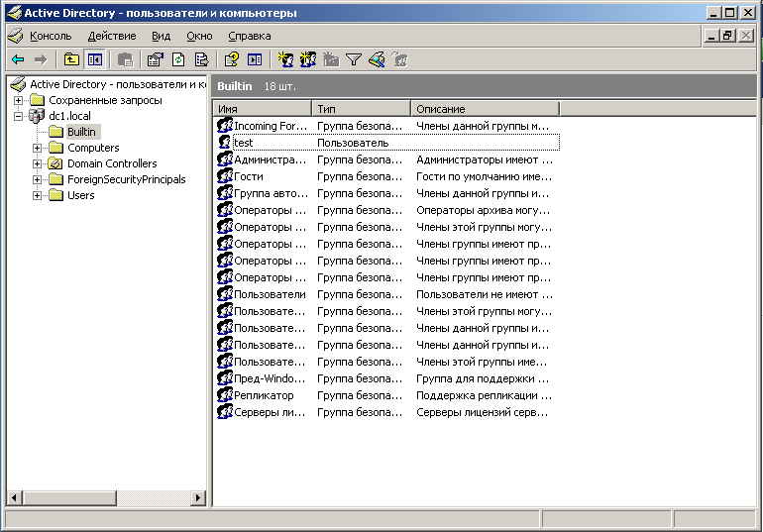Screen dimensions: 763x532
Task: Click description 'Группа для поддержки …'
Action: [483, 378]
